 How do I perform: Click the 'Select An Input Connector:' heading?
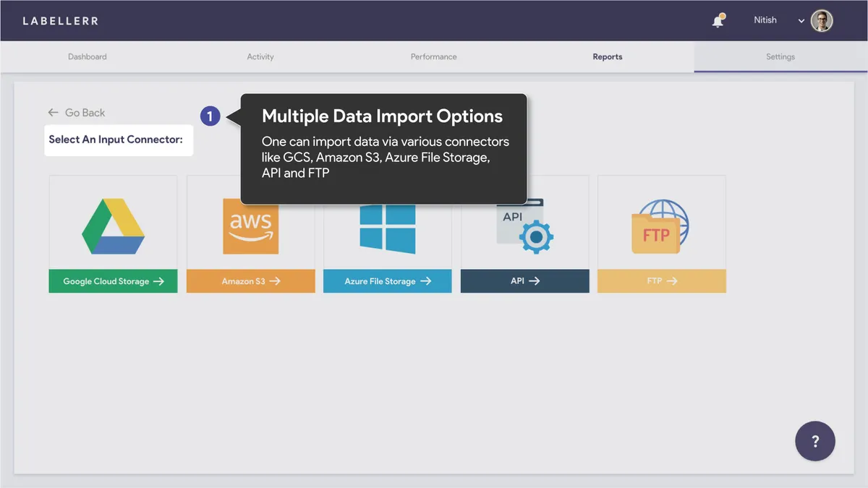[x=116, y=140]
